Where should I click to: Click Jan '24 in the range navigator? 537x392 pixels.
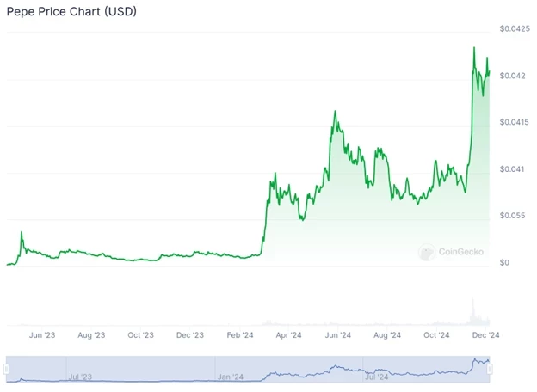pyautogui.click(x=230, y=376)
